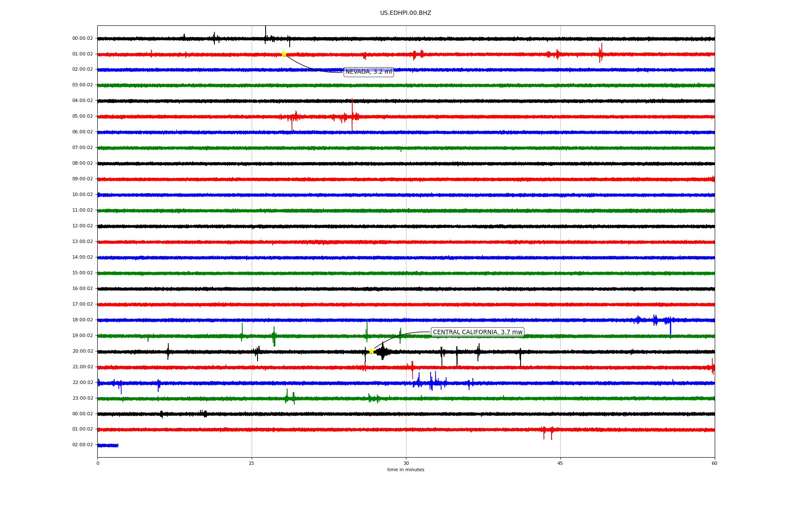Screen dimensions: 812x508
Task: Click the 04:00:02 row label
Action: tap(82, 101)
